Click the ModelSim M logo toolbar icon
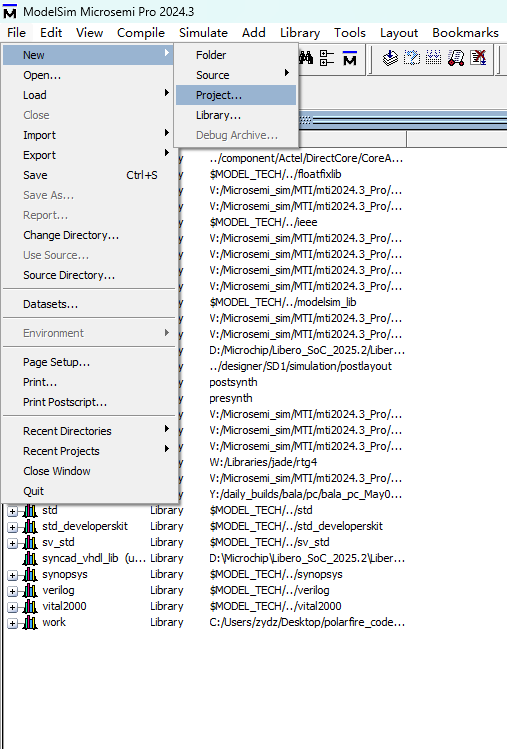Viewport: 507px width, 749px height. [350, 59]
